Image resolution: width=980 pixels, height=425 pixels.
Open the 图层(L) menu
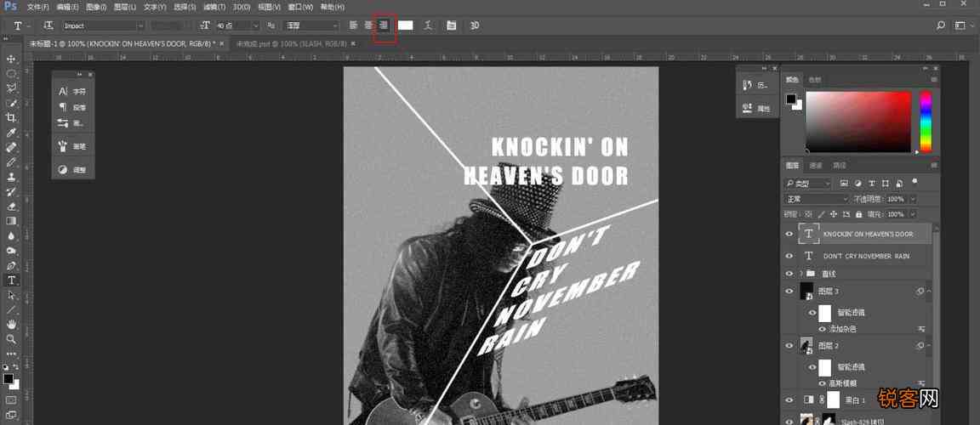coord(125,7)
